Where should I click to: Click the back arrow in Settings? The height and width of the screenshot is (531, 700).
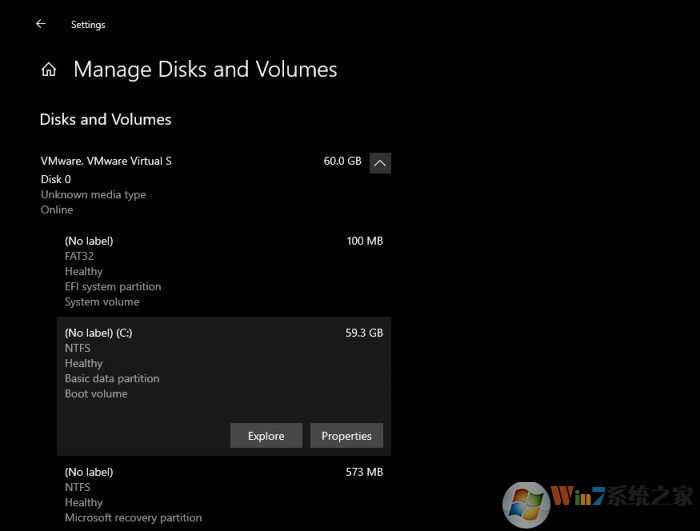(41, 24)
